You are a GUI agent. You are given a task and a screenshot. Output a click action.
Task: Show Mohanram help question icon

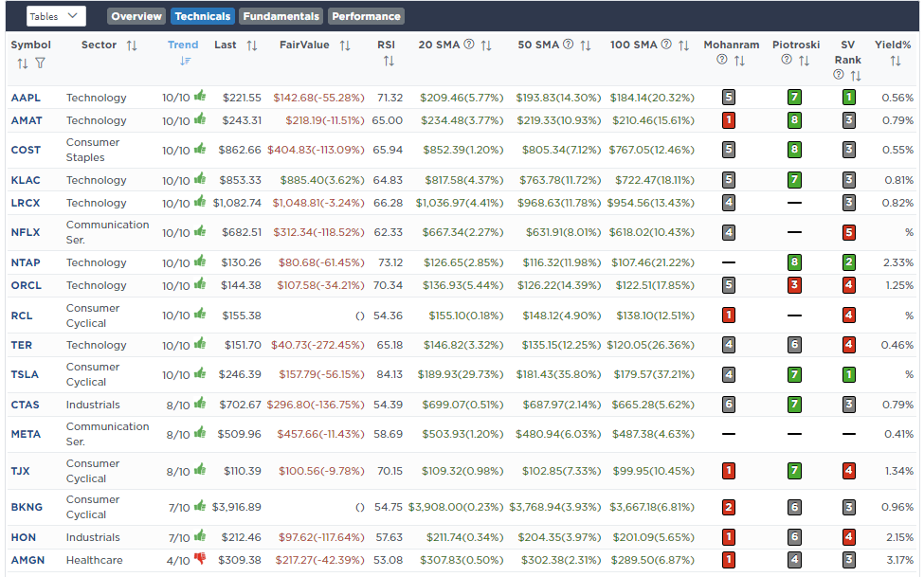(722, 60)
